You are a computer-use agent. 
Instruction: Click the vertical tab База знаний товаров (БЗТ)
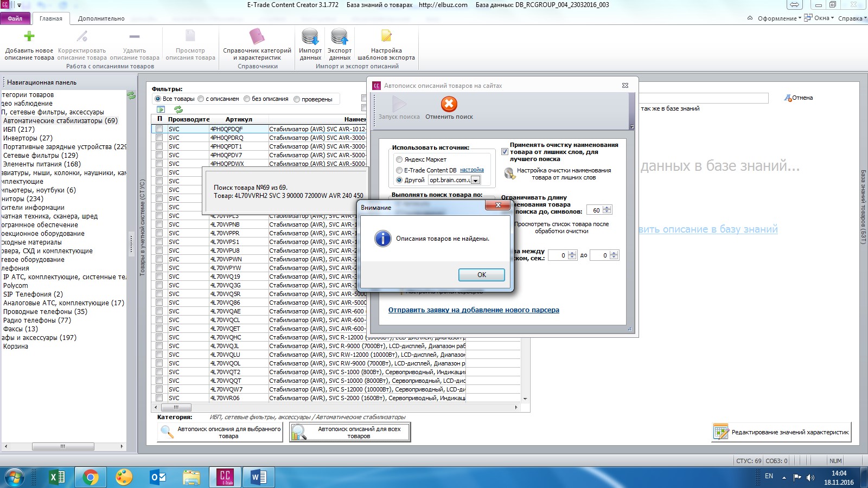[863, 207]
